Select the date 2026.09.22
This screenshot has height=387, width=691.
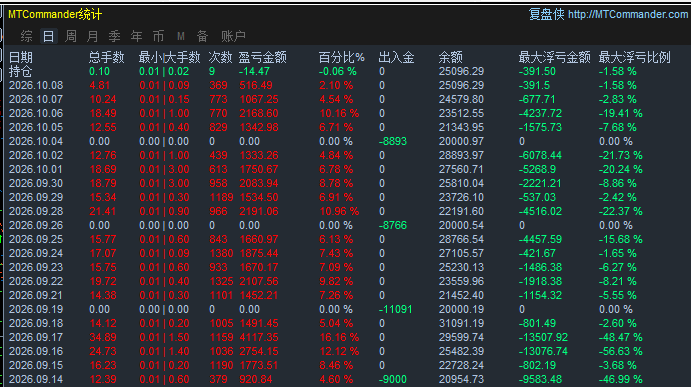coord(36,281)
